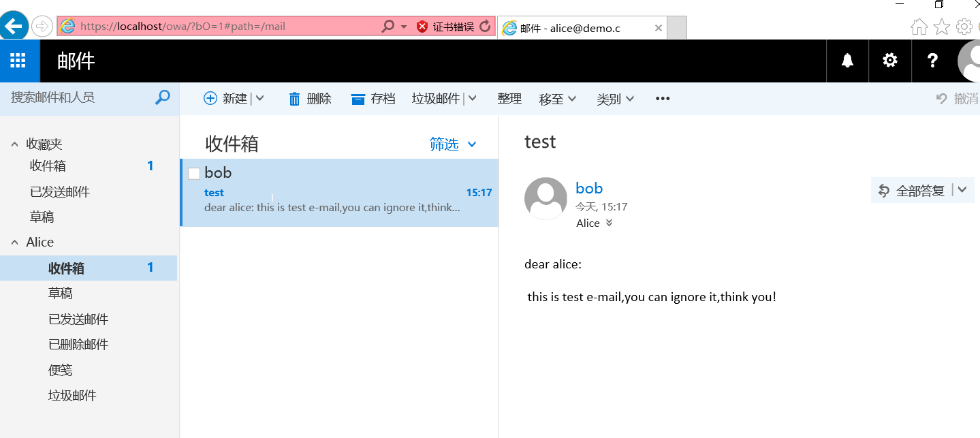Open the search icon in the mail search bar

click(x=162, y=97)
